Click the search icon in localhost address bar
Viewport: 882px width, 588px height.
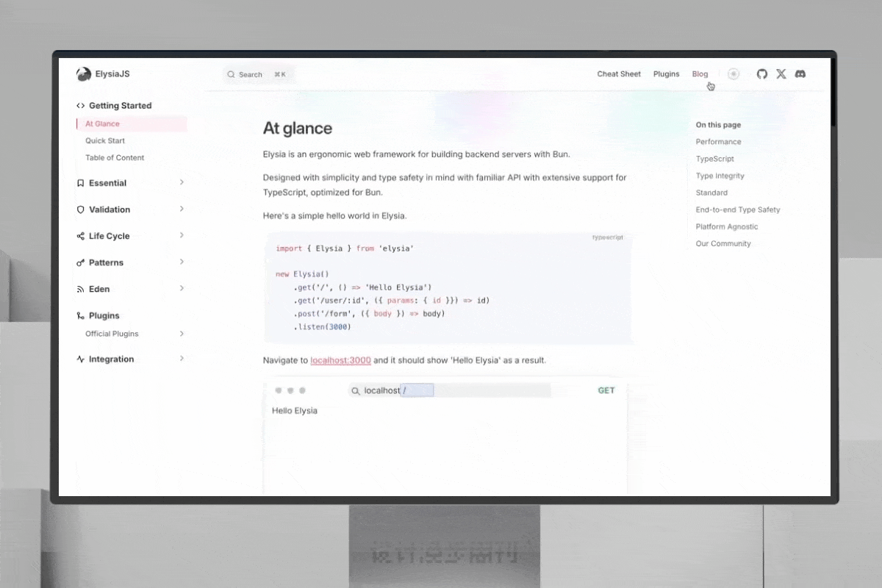pyautogui.click(x=356, y=391)
